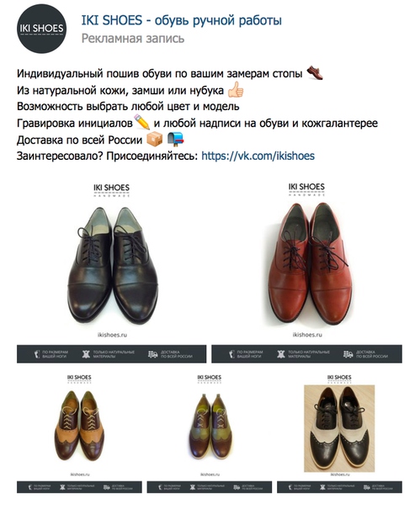Image resolution: width=420 pixels, height=508 pixels.
Task: Click ikishoes.ru caption under black shoes
Action: (112, 335)
